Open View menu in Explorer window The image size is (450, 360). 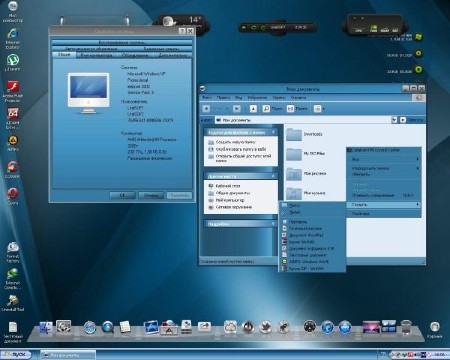pyautogui.click(x=238, y=97)
